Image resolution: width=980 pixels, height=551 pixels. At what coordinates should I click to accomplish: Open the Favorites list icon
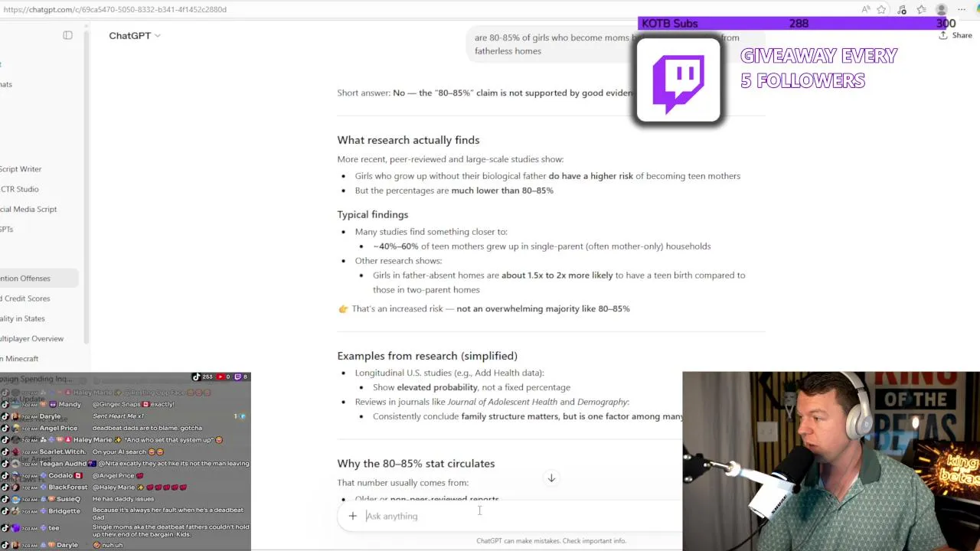pos(921,9)
